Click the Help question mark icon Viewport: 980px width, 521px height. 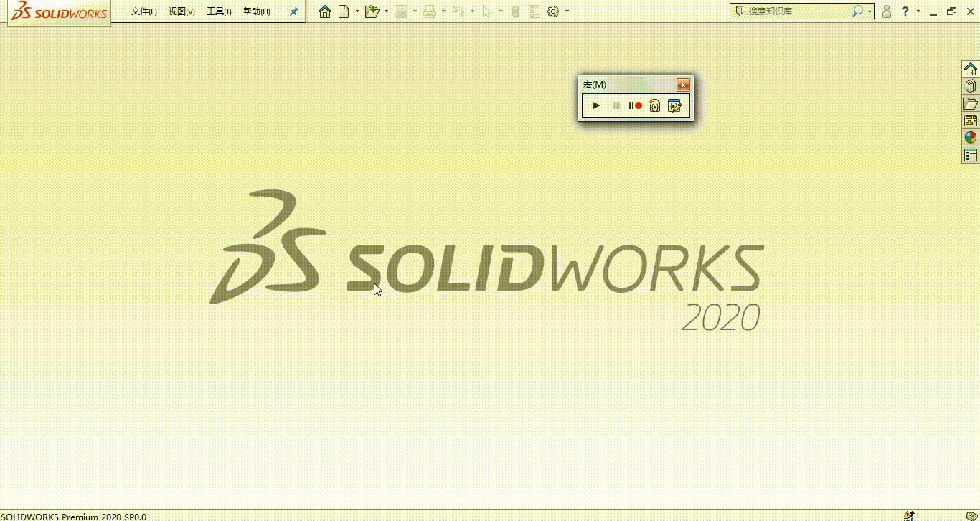(x=905, y=11)
